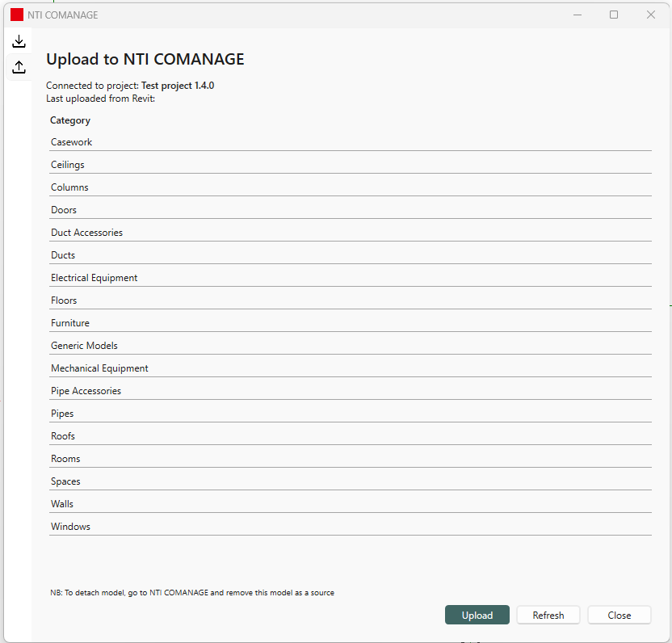Select the Spaces category row
This screenshot has height=643, width=672.
pyautogui.click(x=351, y=481)
